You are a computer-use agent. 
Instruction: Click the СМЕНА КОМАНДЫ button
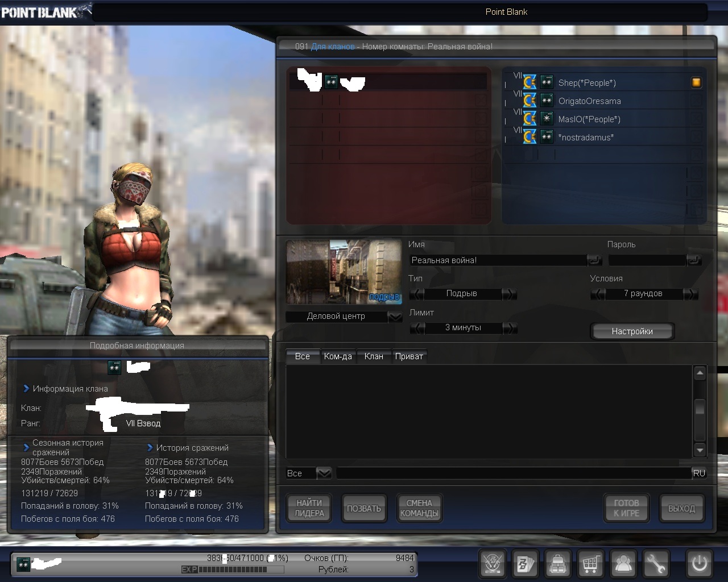419,508
